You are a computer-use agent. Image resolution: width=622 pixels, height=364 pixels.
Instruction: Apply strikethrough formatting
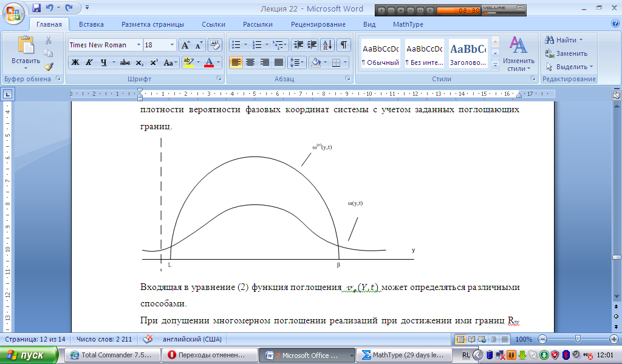pyautogui.click(x=125, y=62)
